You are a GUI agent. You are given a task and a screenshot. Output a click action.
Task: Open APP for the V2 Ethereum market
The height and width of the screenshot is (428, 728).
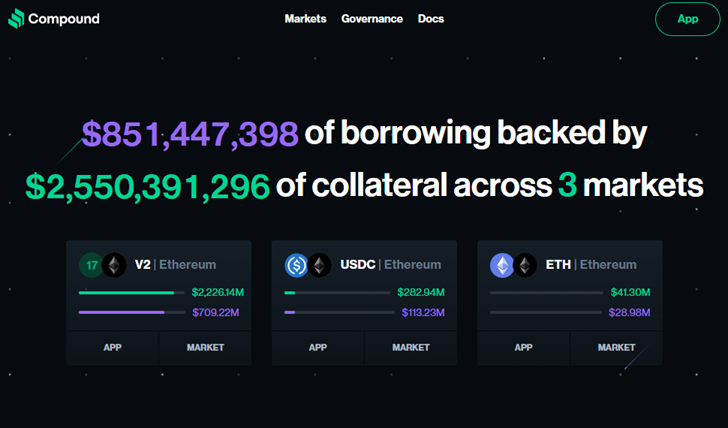click(112, 348)
